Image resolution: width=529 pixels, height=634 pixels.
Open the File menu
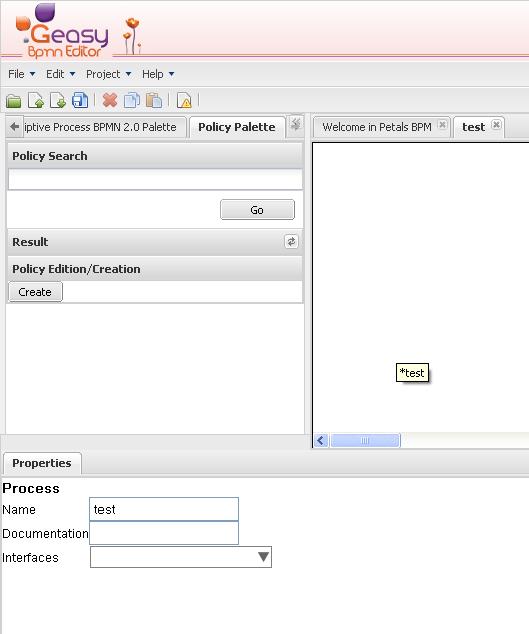point(21,74)
